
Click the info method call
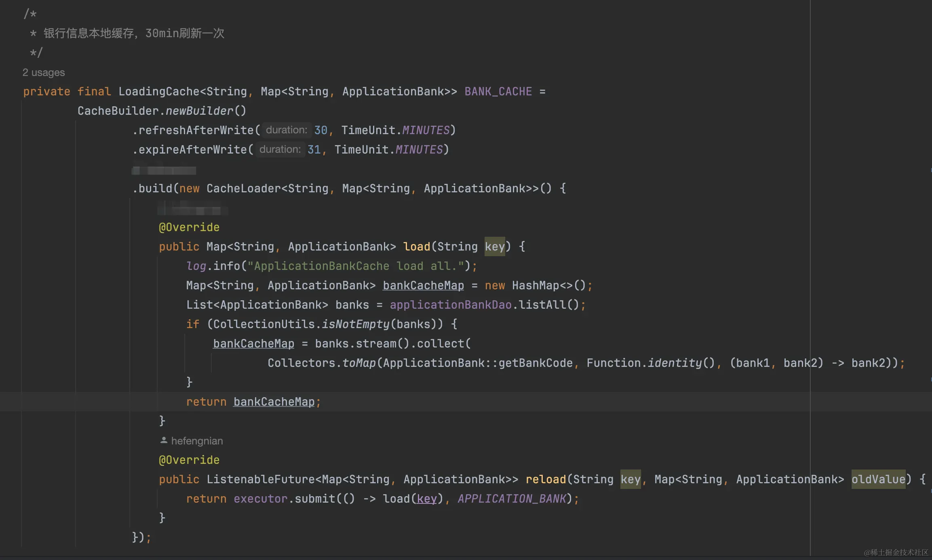tap(227, 266)
